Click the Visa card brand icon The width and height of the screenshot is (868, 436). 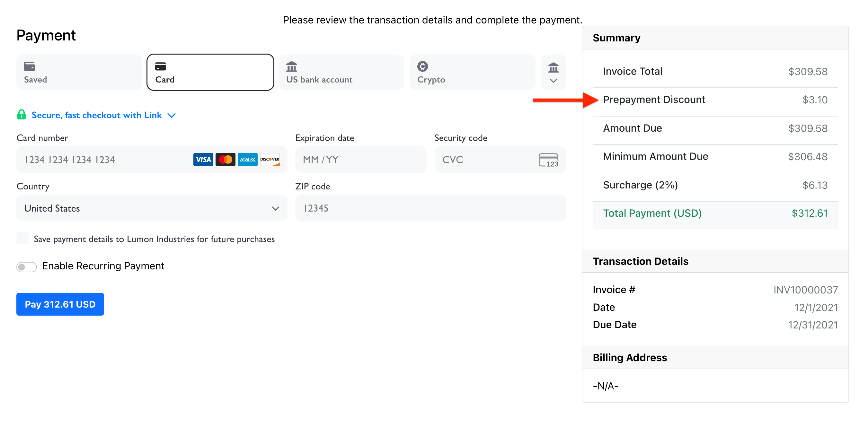pyautogui.click(x=203, y=159)
